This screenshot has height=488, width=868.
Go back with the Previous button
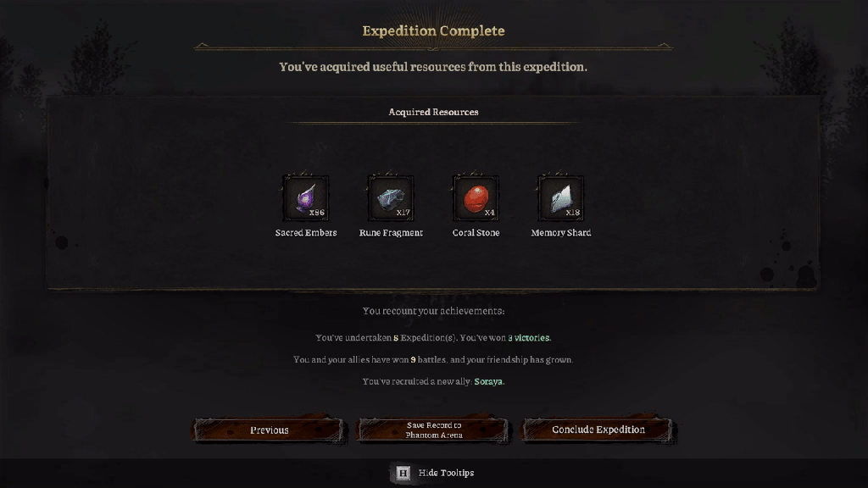pos(270,430)
